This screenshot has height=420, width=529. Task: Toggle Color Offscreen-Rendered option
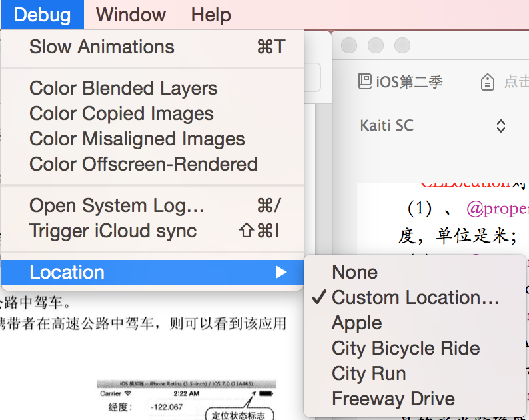143,164
